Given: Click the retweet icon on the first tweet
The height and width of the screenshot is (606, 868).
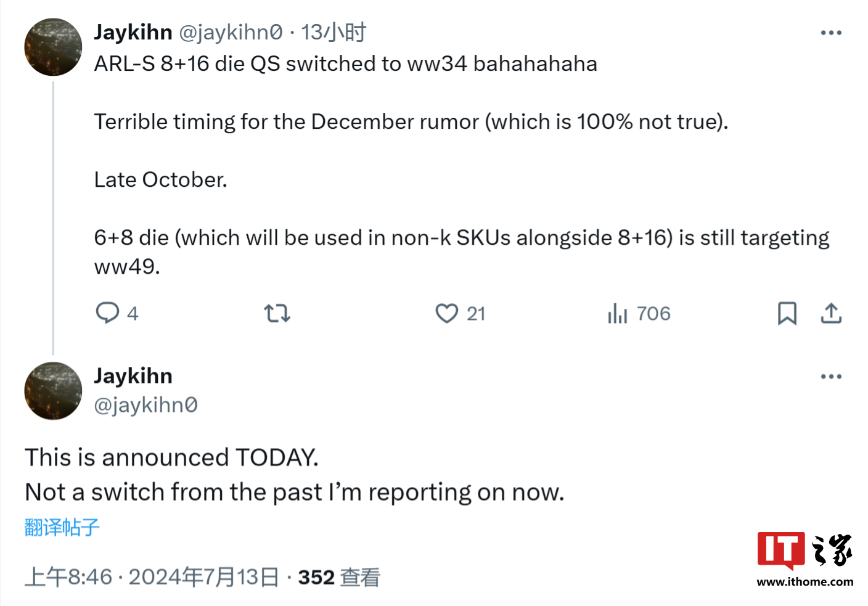Looking at the screenshot, I should coord(277,313).
